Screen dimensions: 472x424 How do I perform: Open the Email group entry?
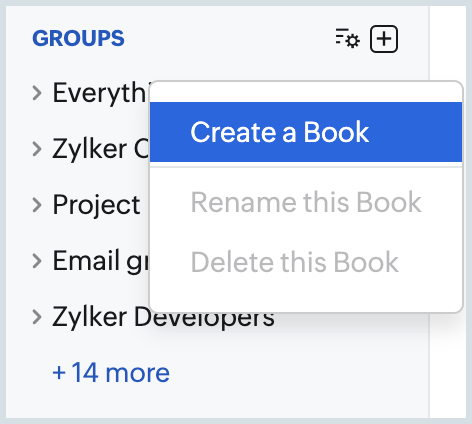click(x=101, y=261)
